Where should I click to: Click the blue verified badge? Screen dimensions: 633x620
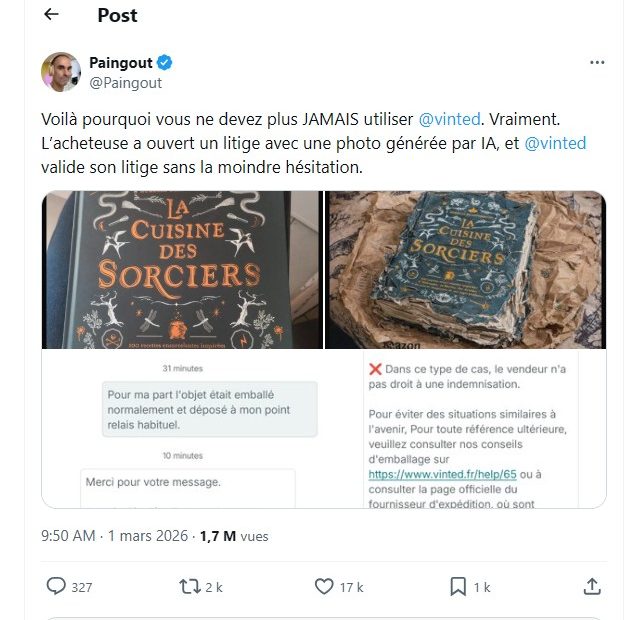pyautogui.click(x=164, y=63)
